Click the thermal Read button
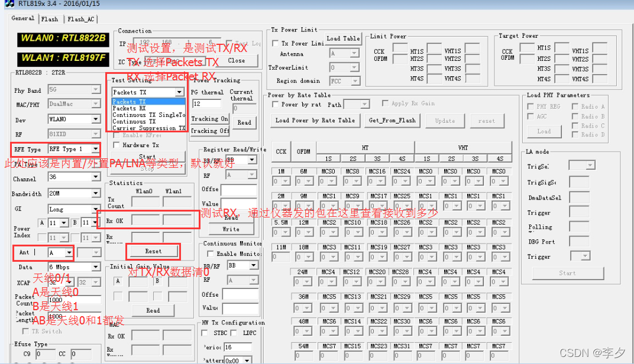This screenshot has width=634, height=364. [244, 122]
